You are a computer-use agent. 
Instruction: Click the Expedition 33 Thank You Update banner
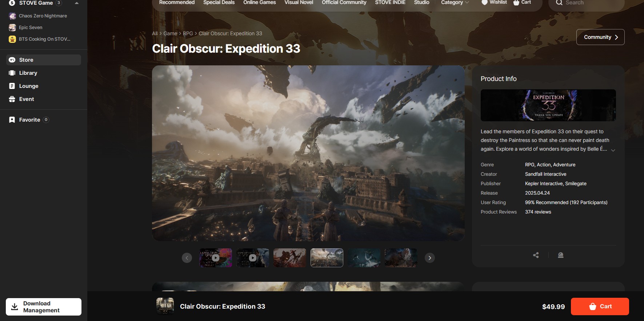pos(548,105)
